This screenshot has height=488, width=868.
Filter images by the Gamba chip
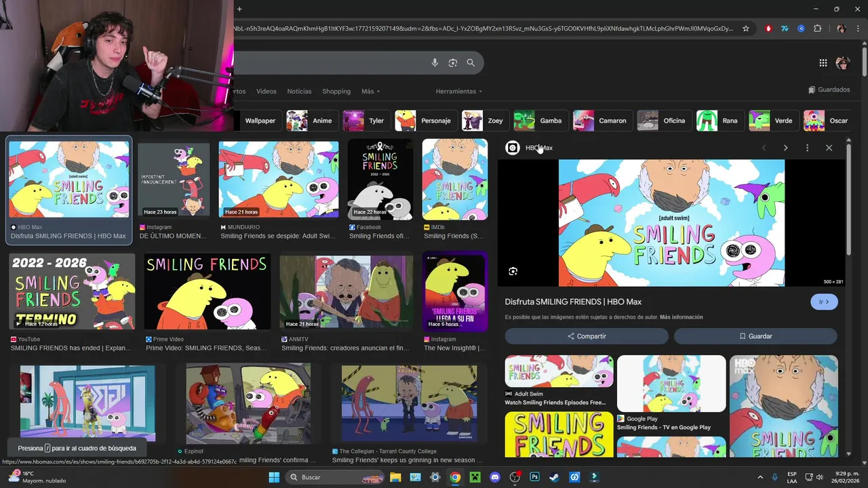[540, 121]
